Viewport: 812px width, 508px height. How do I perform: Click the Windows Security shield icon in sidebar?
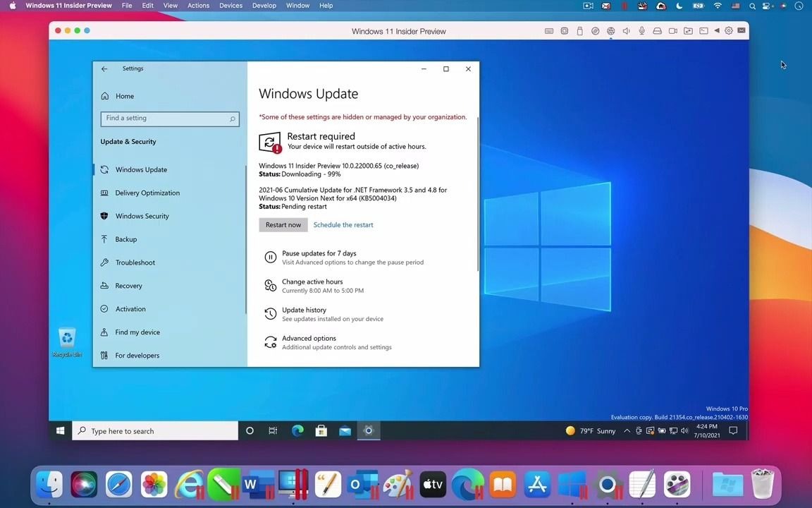point(105,216)
